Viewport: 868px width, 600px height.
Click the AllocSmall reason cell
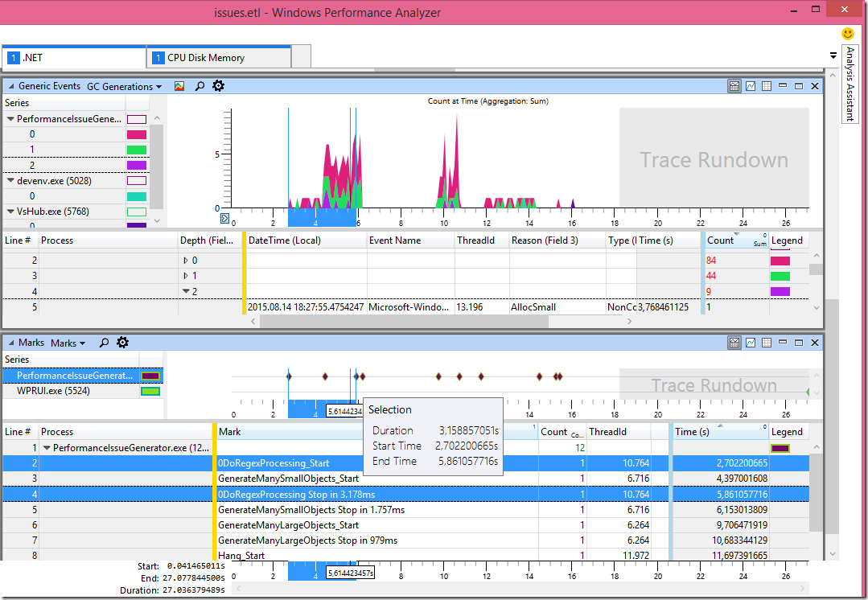557,306
